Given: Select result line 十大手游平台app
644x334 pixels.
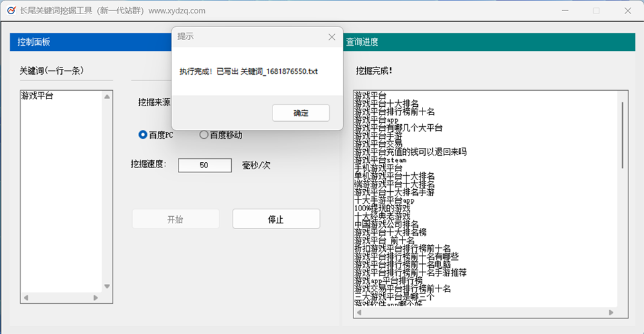Looking at the screenshot, I should click(384, 200).
